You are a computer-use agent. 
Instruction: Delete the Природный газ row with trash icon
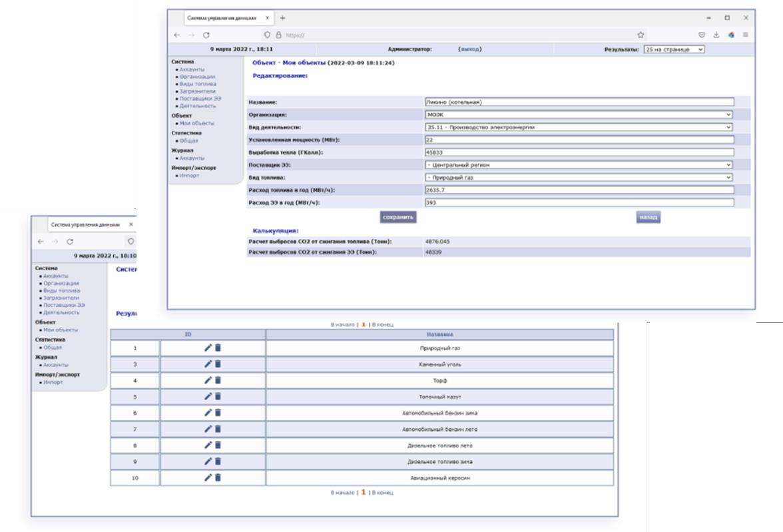click(x=218, y=348)
